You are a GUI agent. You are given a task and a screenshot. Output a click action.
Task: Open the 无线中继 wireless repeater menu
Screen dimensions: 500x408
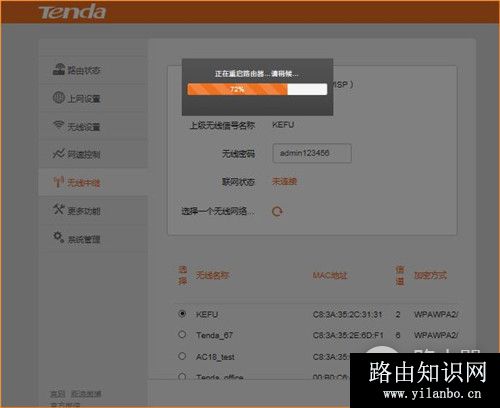[x=93, y=182]
